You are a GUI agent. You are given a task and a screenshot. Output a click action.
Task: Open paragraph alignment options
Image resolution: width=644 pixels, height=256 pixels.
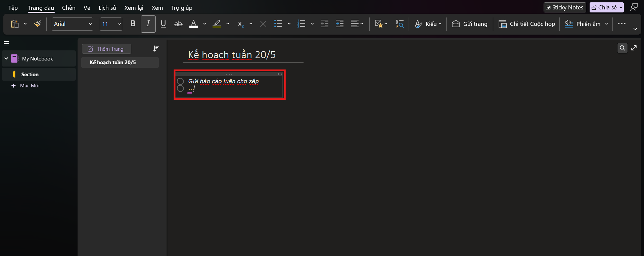(357, 24)
